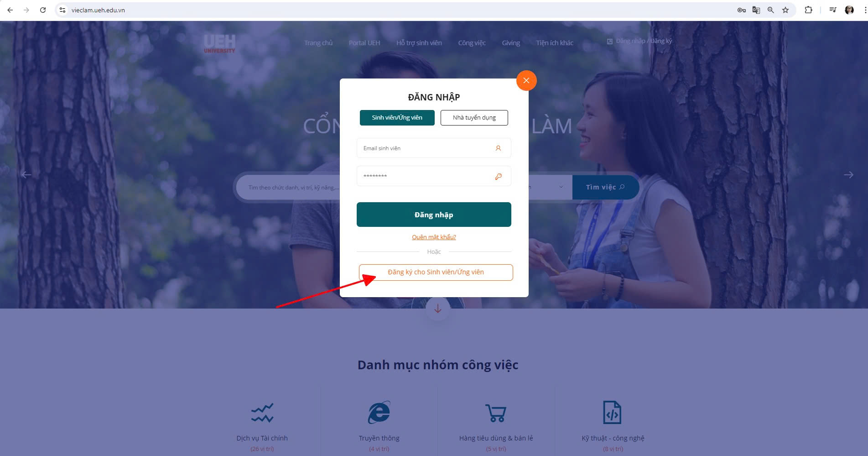The height and width of the screenshot is (456, 868).
Task: Switch to Nhà tuyển dụng tab
Action: pyautogui.click(x=474, y=118)
